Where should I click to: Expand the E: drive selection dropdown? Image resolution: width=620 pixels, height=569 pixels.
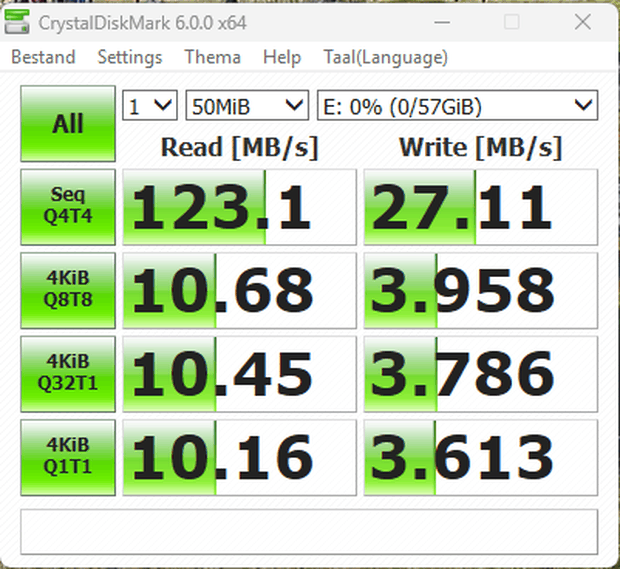pyautogui.click(x=457, y=105)
